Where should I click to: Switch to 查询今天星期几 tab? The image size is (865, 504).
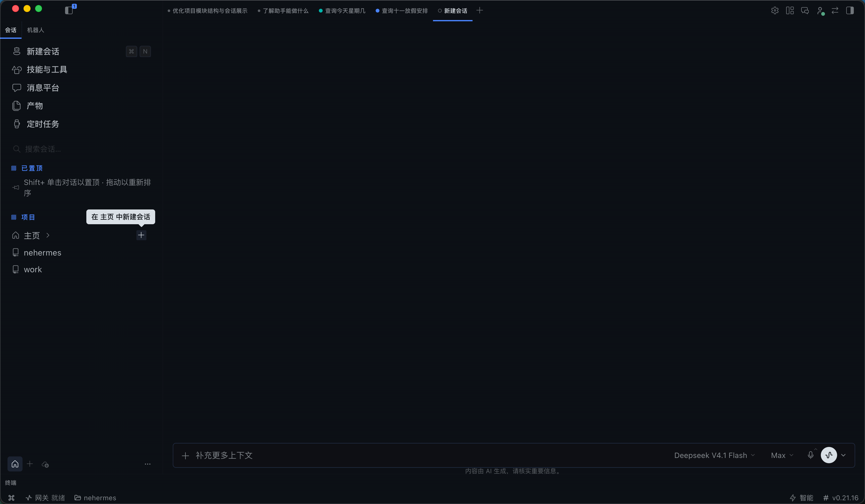coord(342,11)
